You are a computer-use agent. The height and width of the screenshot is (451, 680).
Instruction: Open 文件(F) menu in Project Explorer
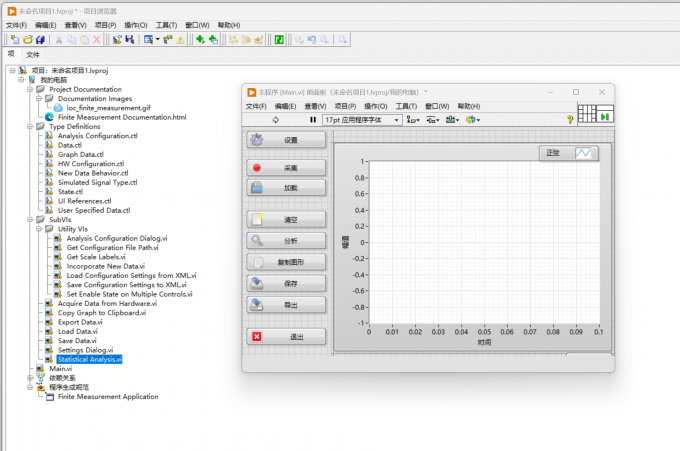point(16,25)
